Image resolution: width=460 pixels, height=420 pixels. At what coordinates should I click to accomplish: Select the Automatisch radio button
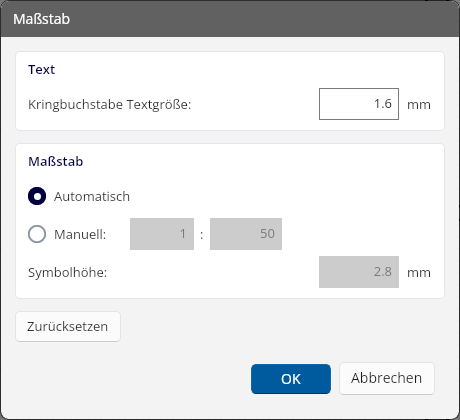coord(37,196)
